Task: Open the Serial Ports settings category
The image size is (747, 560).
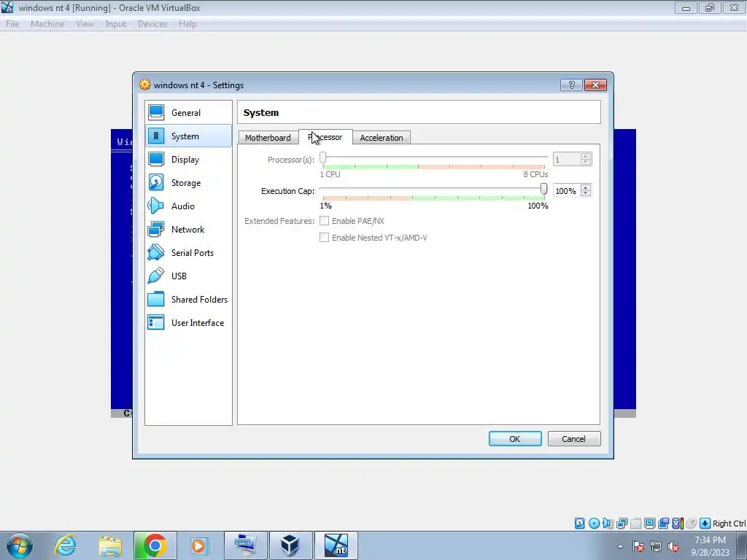Action: coord(188,253)
